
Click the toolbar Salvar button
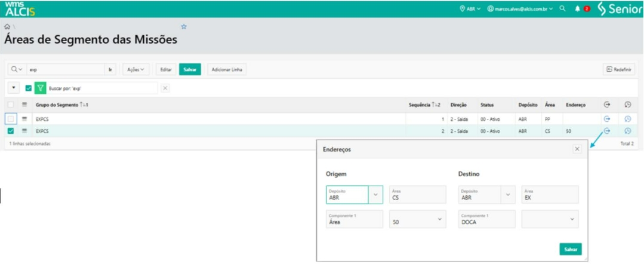coord(190,69)
